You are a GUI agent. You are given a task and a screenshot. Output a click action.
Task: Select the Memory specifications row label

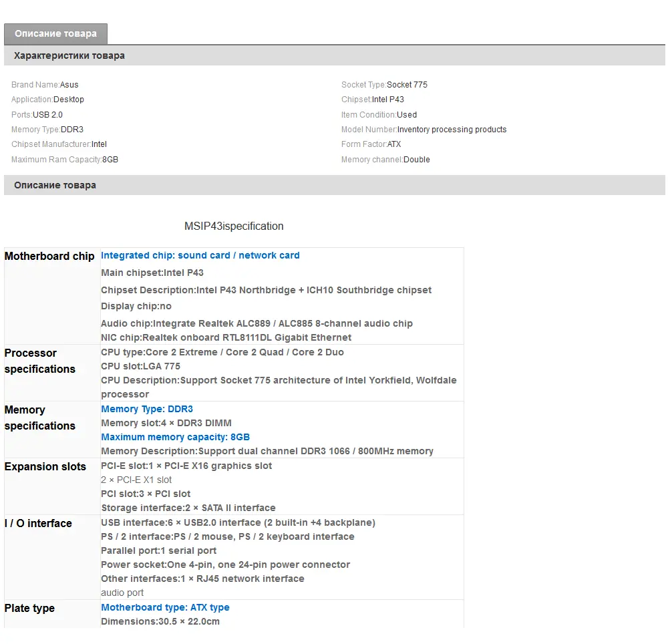click(x=40, y=418)
